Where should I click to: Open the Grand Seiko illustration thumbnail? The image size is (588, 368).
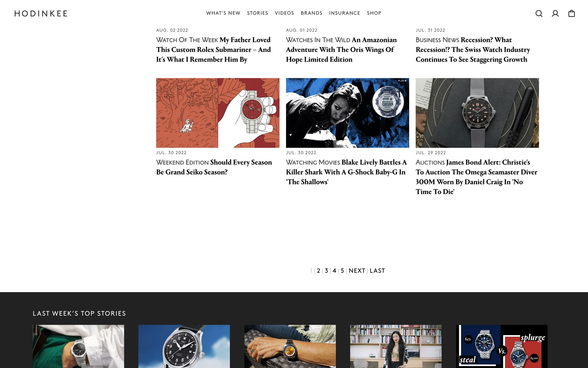click(x=218, y=113)
